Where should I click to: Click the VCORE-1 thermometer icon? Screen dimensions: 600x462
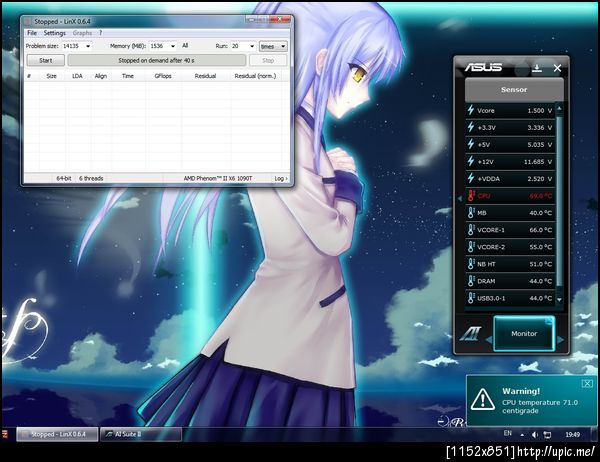[471, 230]
